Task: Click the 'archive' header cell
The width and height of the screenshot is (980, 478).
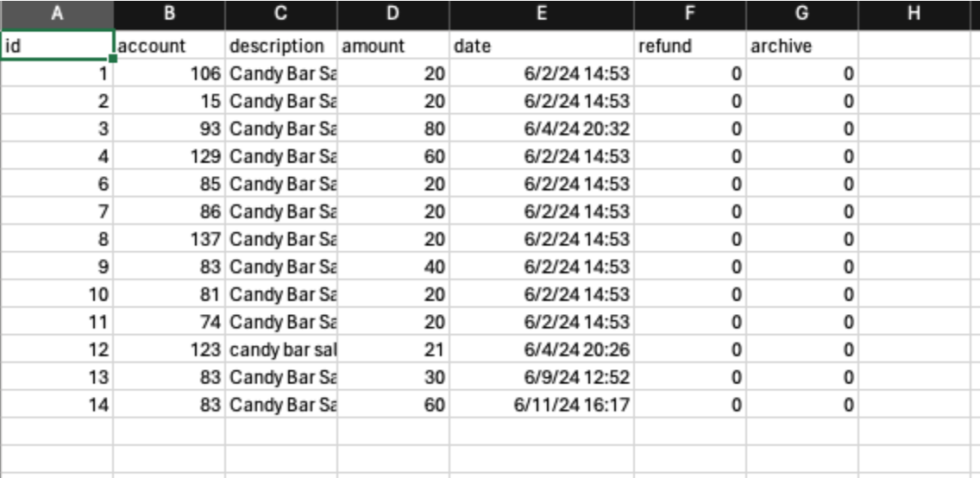Action: (802, 46)
